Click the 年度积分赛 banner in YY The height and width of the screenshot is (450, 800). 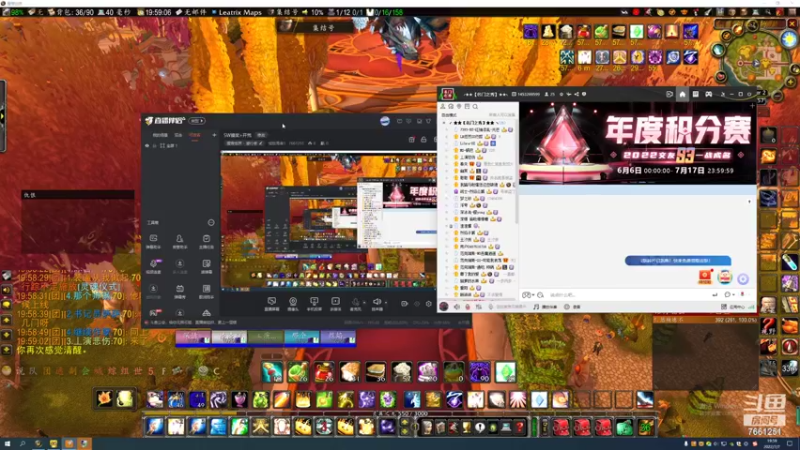(637, 143)
